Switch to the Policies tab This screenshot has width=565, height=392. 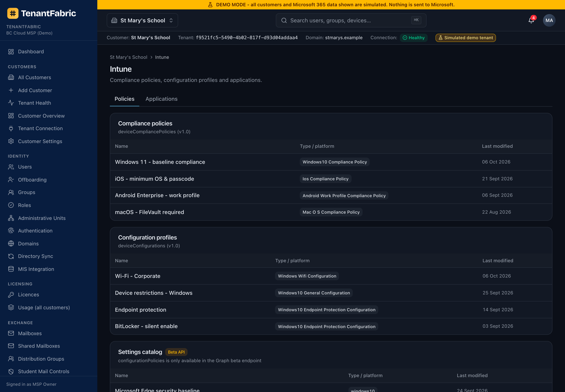pos(124,99)
